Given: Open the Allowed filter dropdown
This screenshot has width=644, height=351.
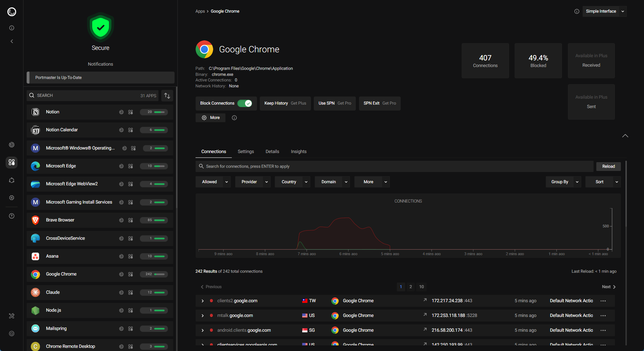Looking at the screenshot, I should tap(213, 181).
